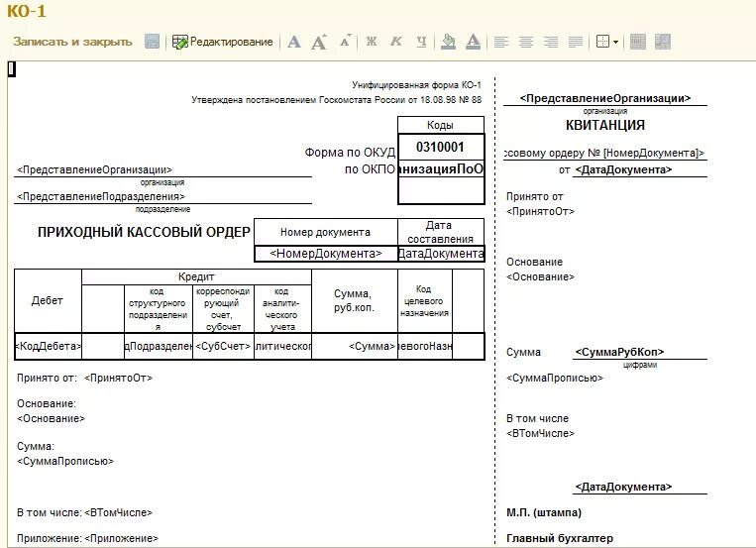Image resolution: width=756 pixels, height=548 pixels.
Task: Toggle bold Ж formatting
Action: (x=372, y=42)
